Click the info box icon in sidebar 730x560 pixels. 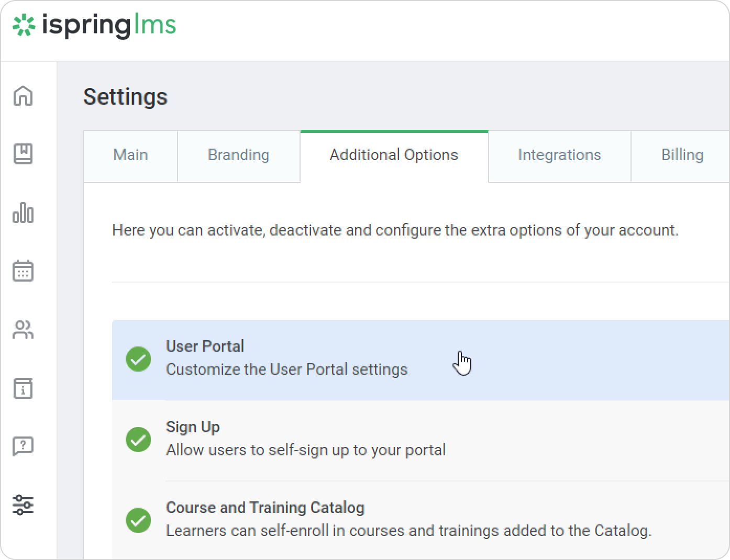coord(23,388)
